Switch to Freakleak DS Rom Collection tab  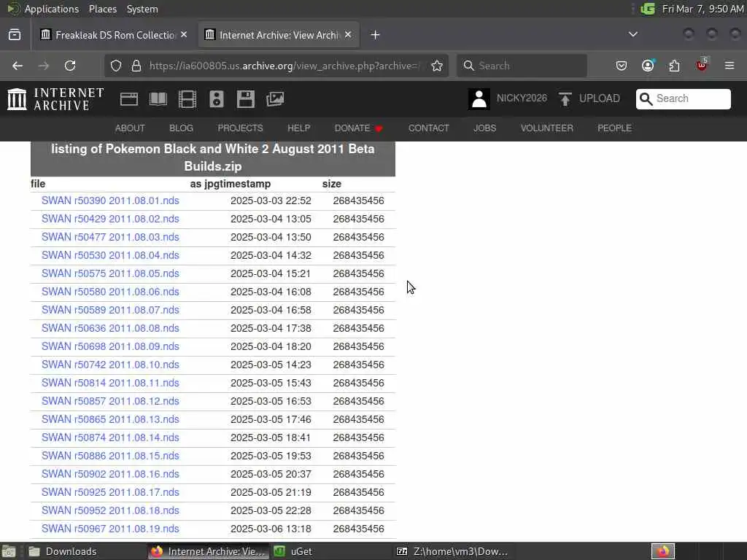click(x=113, y=35)
